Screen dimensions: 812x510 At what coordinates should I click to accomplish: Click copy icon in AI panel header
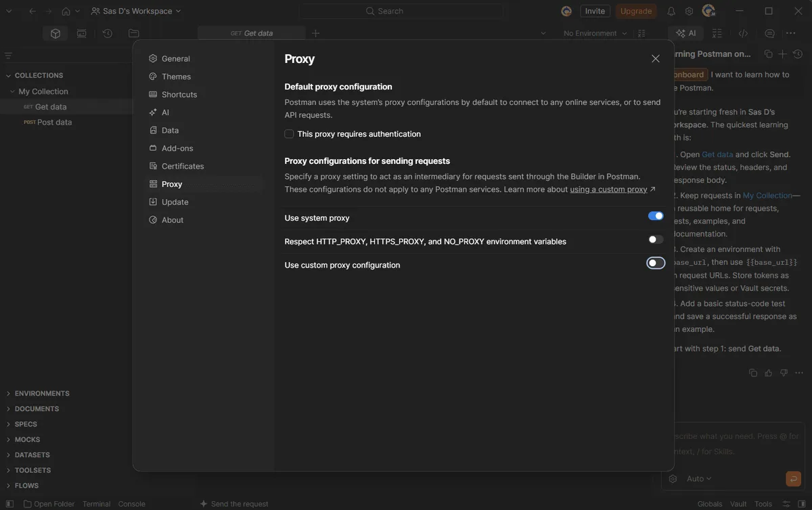768,54
